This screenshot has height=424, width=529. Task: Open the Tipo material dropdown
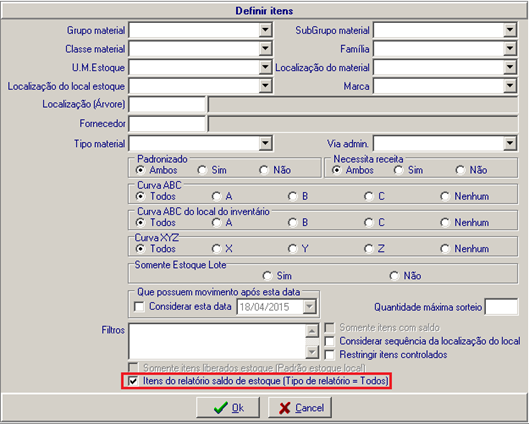[266, 144]
